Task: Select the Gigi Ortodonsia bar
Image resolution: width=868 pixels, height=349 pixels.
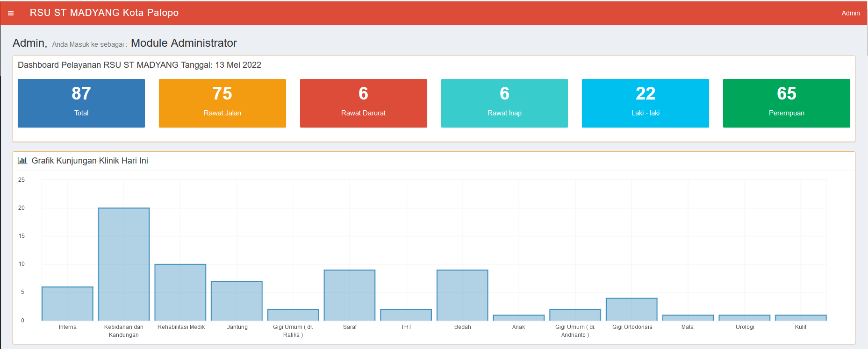Action: [631, 309]
